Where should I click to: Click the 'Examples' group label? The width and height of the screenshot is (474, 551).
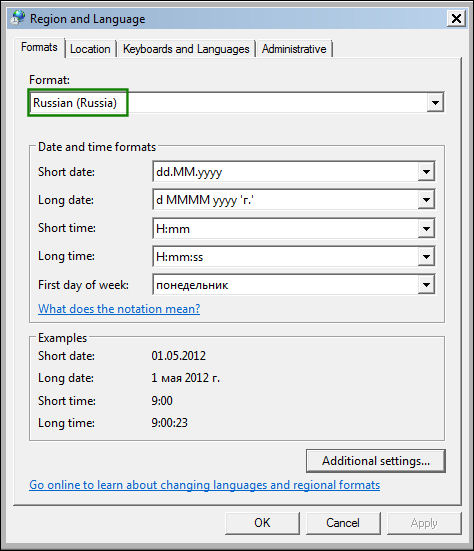coord(63,338)
